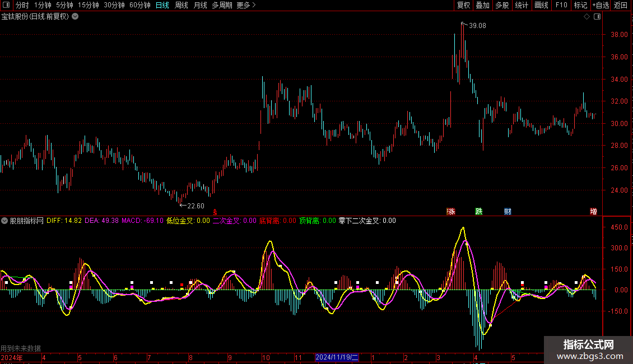Click the green 跌 marker icon
The height and width of the screenshot is (364, 633).
click(x=479, y=212)
